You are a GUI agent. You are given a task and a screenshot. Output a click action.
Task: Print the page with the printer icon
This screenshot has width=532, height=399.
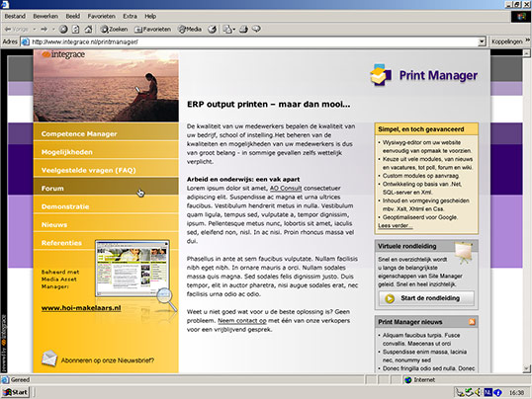point(243,30)
